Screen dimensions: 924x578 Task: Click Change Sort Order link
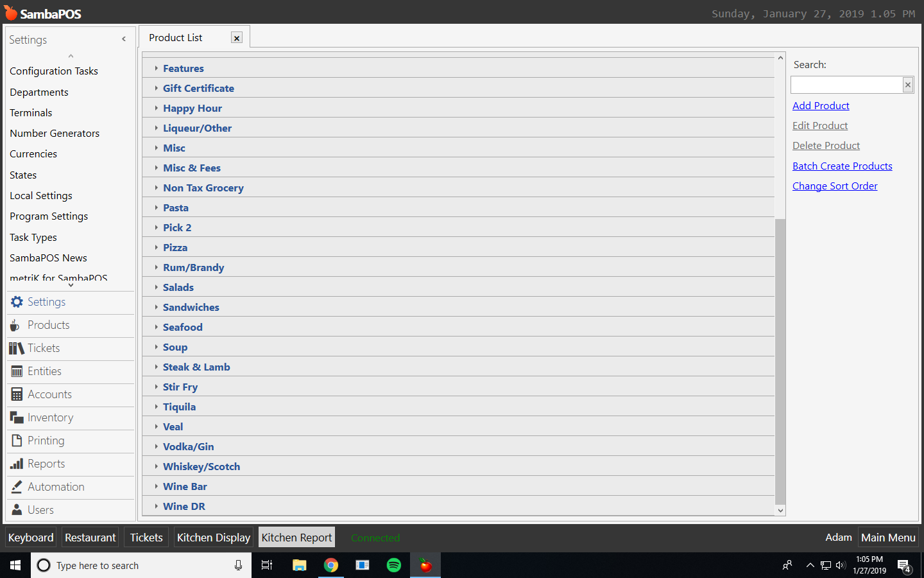point(835,186)
